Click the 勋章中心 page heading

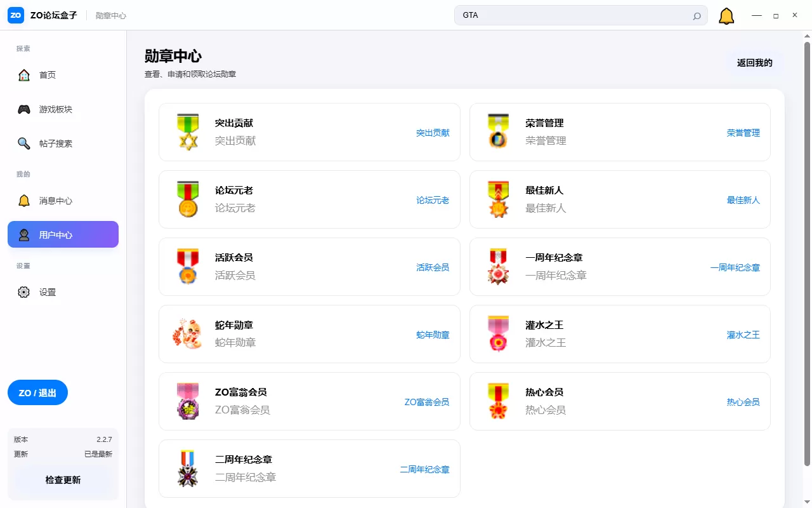coord(173,56)
